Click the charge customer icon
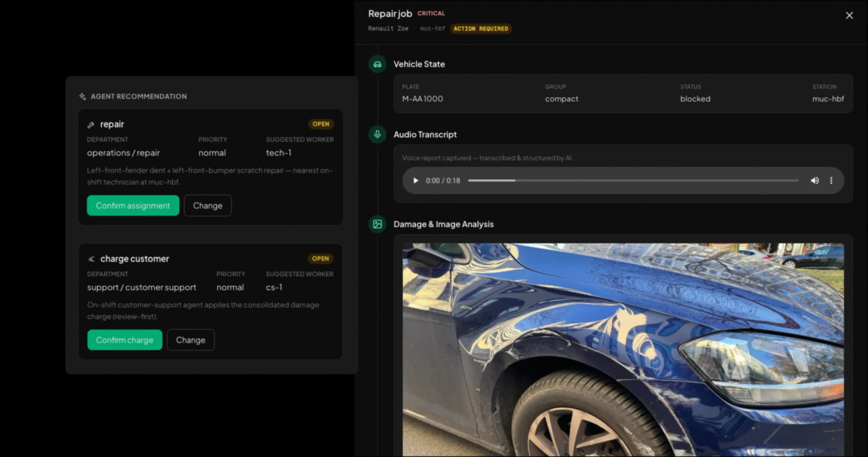This screenshot has width=868, height=457. [x=91, y=259]
